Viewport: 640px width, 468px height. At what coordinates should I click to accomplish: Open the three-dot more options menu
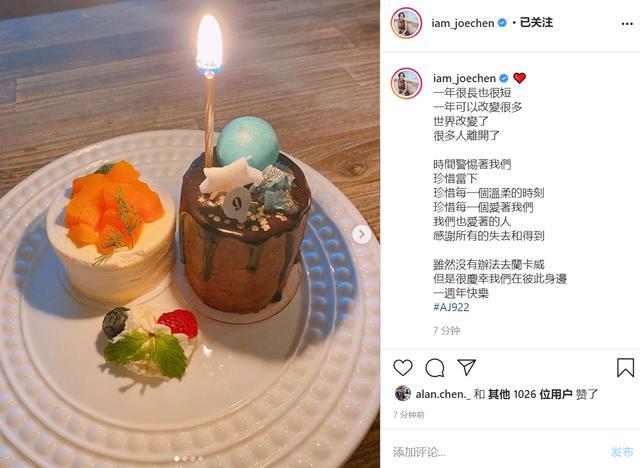pyautogui.click(x=627, y=24)
